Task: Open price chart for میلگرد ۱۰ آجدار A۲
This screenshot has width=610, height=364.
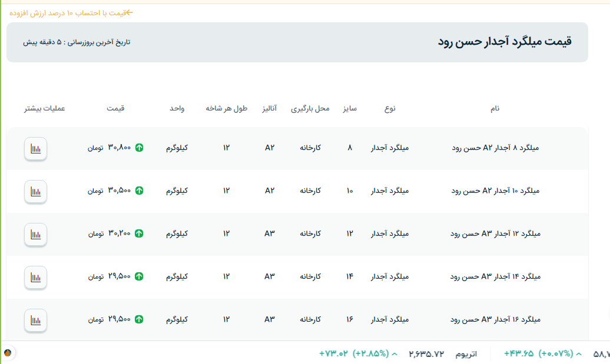Action: [36, 191]
